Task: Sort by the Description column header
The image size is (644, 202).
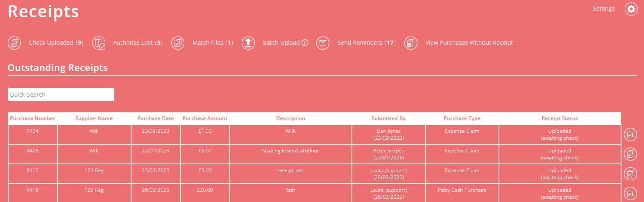Action: [x=291, y=118]
